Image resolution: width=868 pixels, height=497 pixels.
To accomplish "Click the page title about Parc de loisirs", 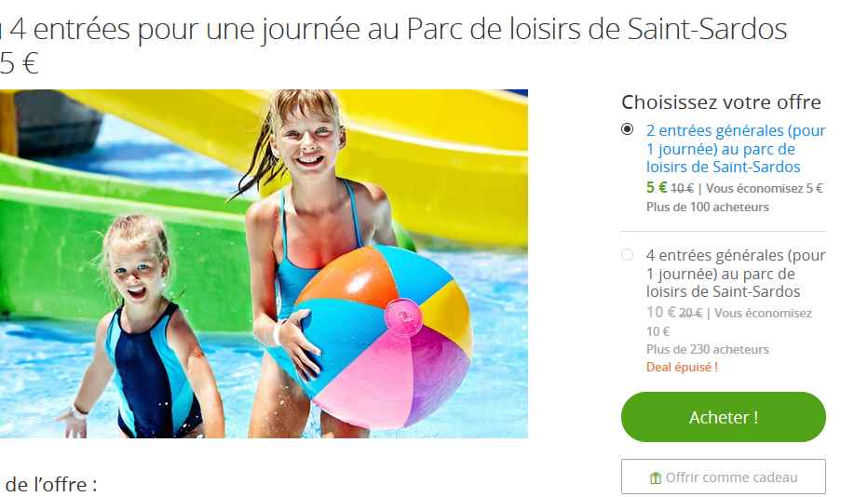I will [394, 46].
